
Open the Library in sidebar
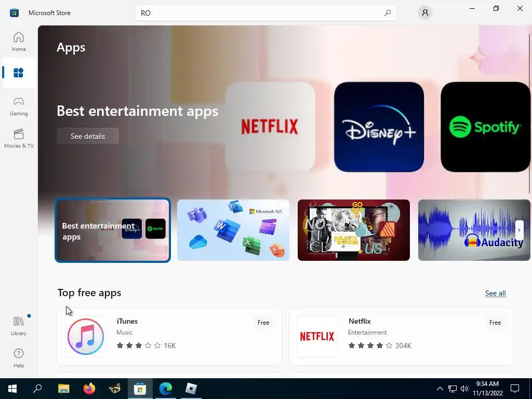pyautogui.click(x=19, y=326)
